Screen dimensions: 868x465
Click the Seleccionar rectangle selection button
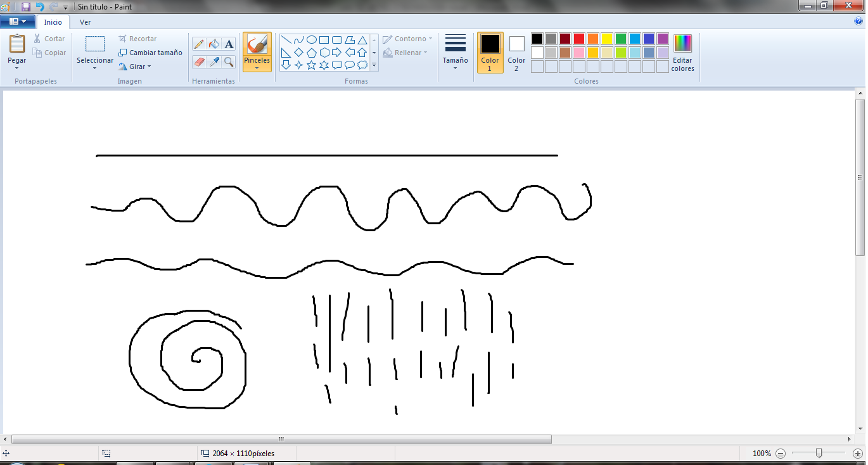coord(95,44)
